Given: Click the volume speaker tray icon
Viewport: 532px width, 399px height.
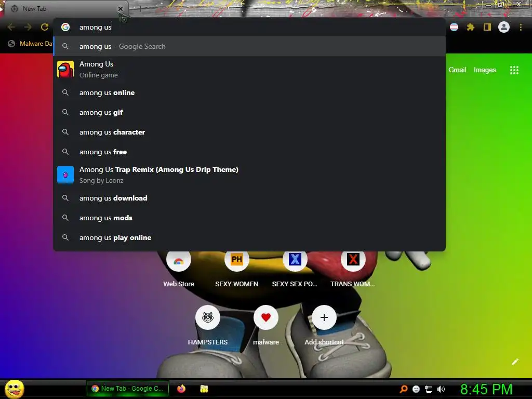Looking at the screenshot, I should (x=441, y=389).
